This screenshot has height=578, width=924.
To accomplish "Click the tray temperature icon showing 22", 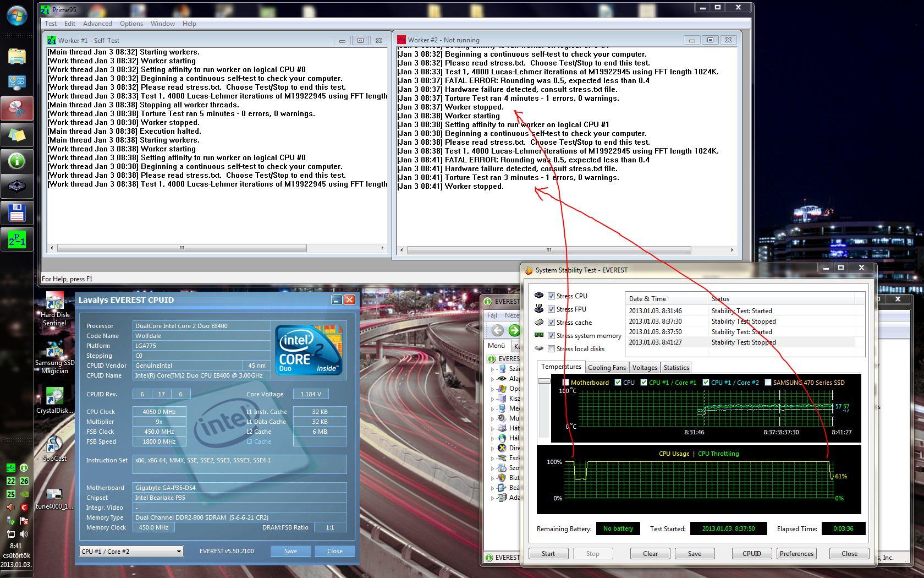I will click(10, 481).
